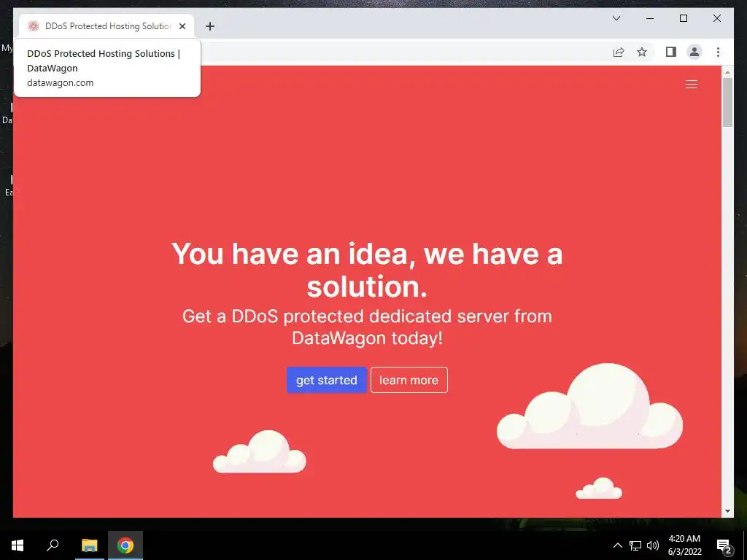Click the vertical scrollbar thumb

[x=727, y=102]
